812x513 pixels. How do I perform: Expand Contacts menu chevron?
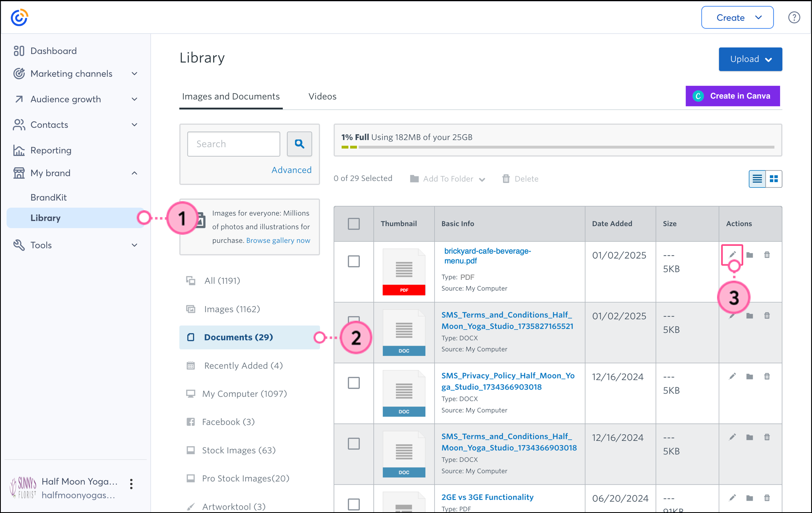(x=134, y=125)
